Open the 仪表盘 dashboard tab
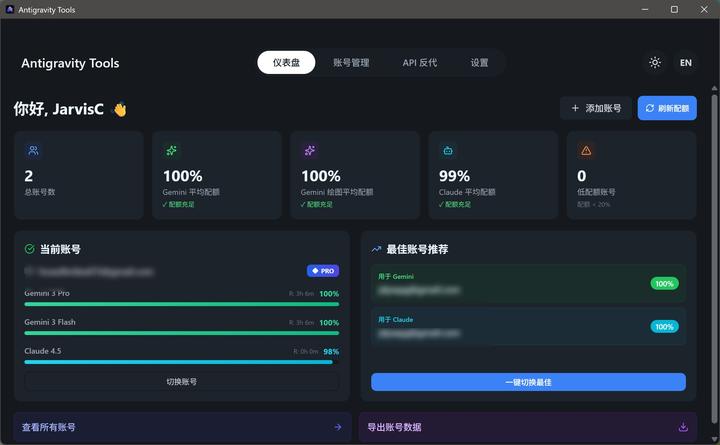The image size is (720, 445). pyautogui.click(x=286, y=62)
